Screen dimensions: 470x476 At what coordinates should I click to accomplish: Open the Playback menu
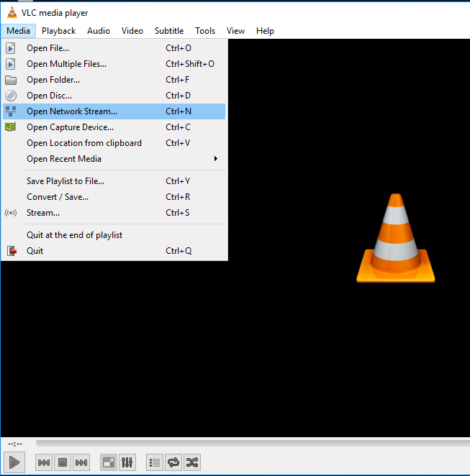[x=58, y=31]
